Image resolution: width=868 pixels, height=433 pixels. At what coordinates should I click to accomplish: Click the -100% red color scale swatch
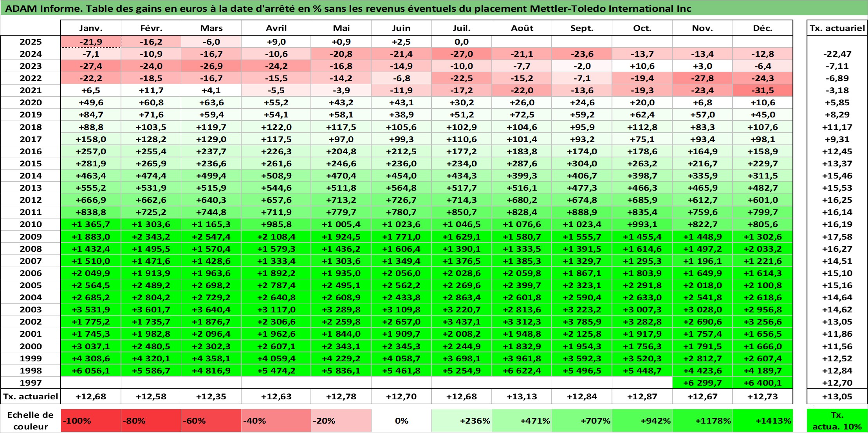(91, 421)
